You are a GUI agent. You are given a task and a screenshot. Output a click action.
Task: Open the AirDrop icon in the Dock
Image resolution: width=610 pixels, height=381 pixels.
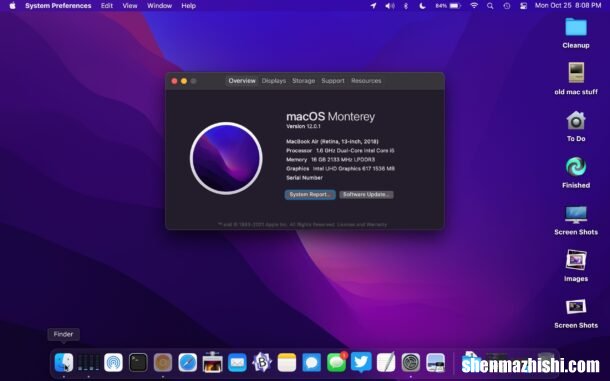pyautogui.click(x=113, y=362)
